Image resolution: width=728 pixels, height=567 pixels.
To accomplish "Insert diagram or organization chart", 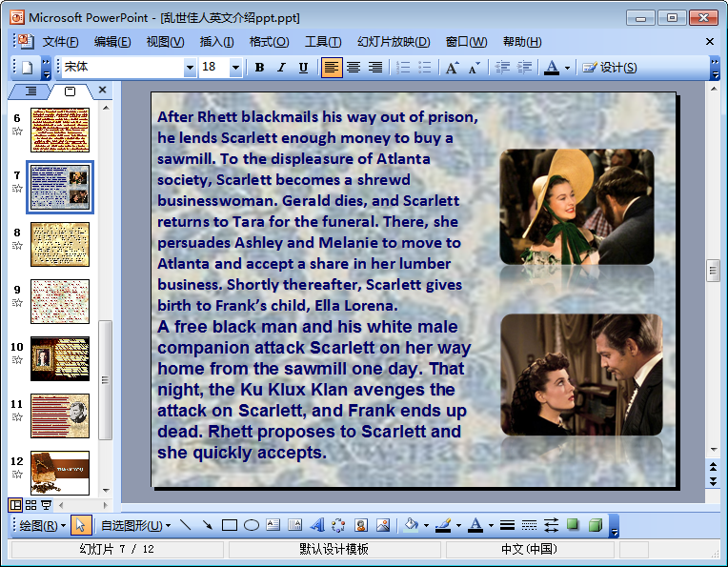I will pos(338,525).
